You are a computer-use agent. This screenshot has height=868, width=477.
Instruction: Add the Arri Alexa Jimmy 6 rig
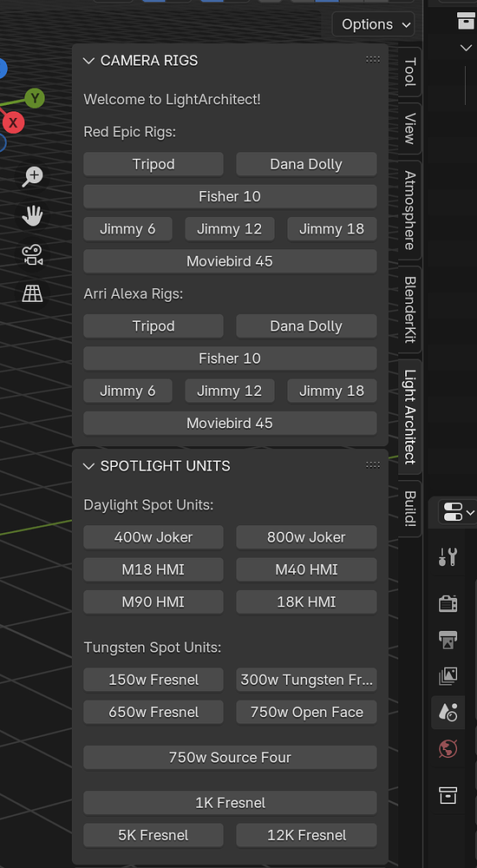pos(127,391)
